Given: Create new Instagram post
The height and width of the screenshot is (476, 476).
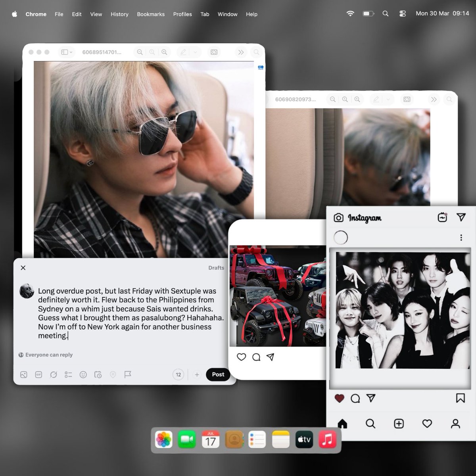Looking at the screenshot, I should coord(399,424).
